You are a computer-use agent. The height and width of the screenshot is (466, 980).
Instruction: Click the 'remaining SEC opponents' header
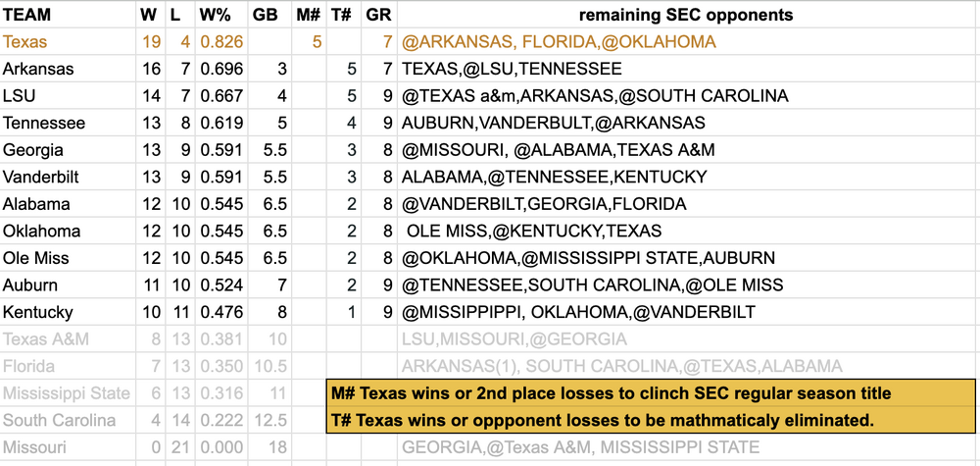[686, 16]
